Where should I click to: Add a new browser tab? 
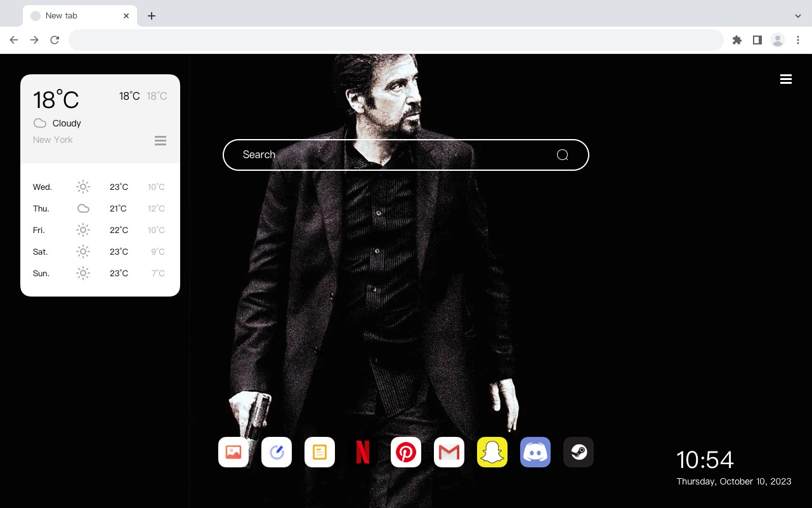(152, 16)
